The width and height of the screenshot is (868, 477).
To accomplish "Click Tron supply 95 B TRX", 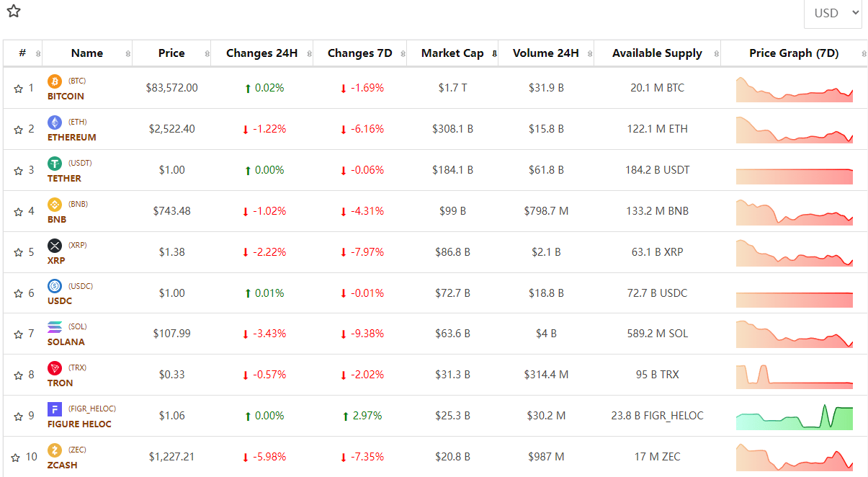I will click(x=658, y=375).
